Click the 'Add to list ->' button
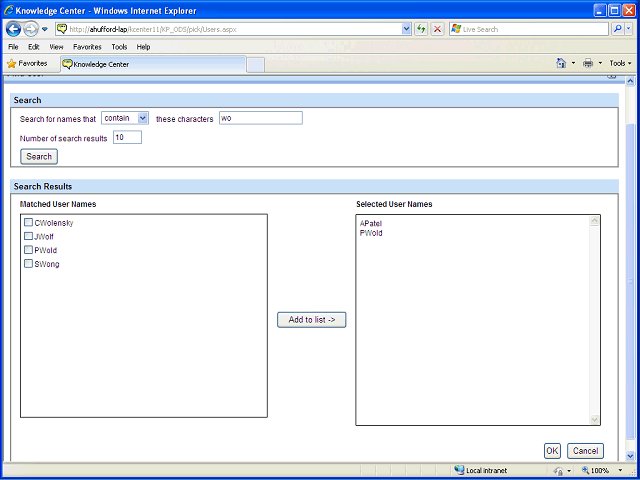This screenshot has width=640, height=480. (312, 320)
